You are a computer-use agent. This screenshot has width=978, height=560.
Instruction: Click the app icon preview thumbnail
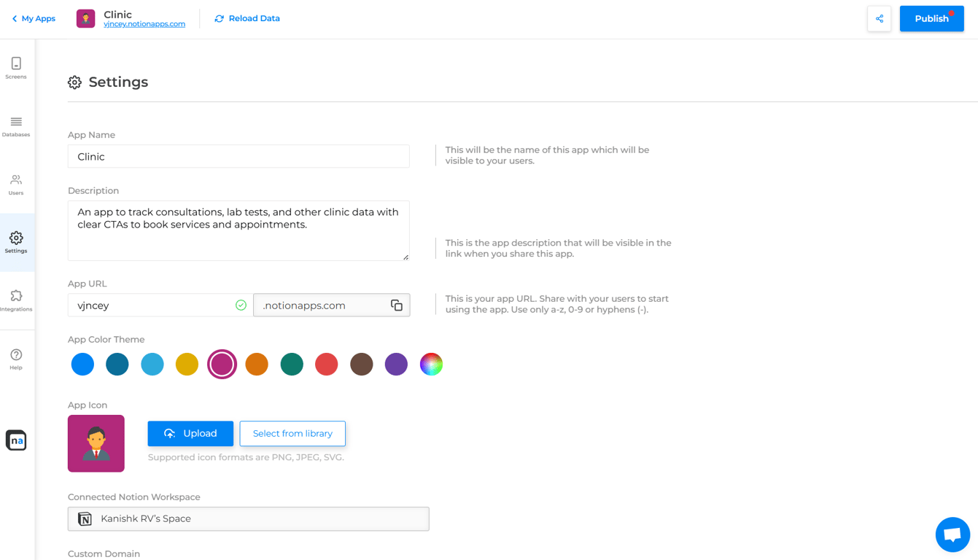pyautogui.click(x=96, y=444)
